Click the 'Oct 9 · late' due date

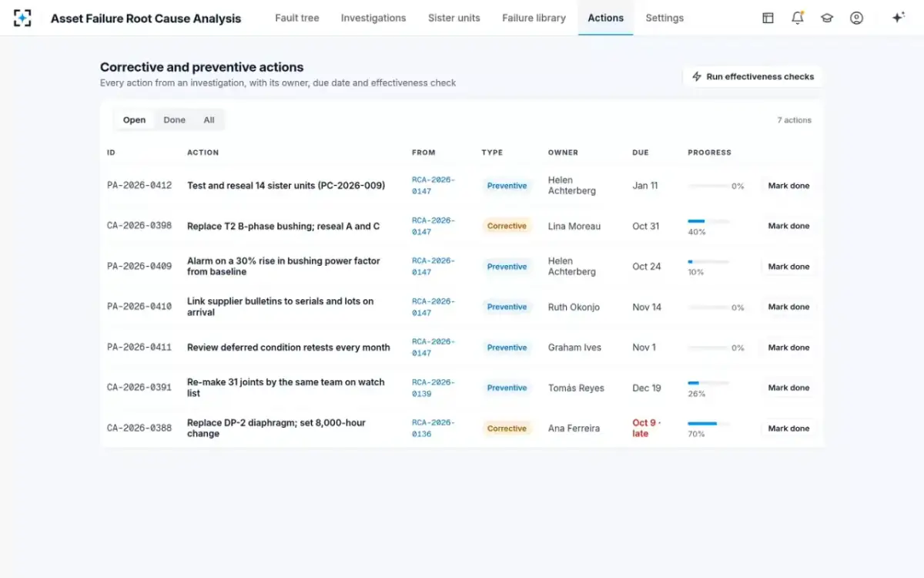click(x=647, y=428)
